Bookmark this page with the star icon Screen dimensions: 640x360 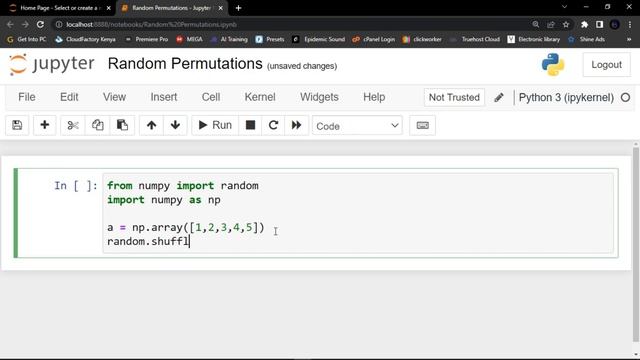click(566, 24)
